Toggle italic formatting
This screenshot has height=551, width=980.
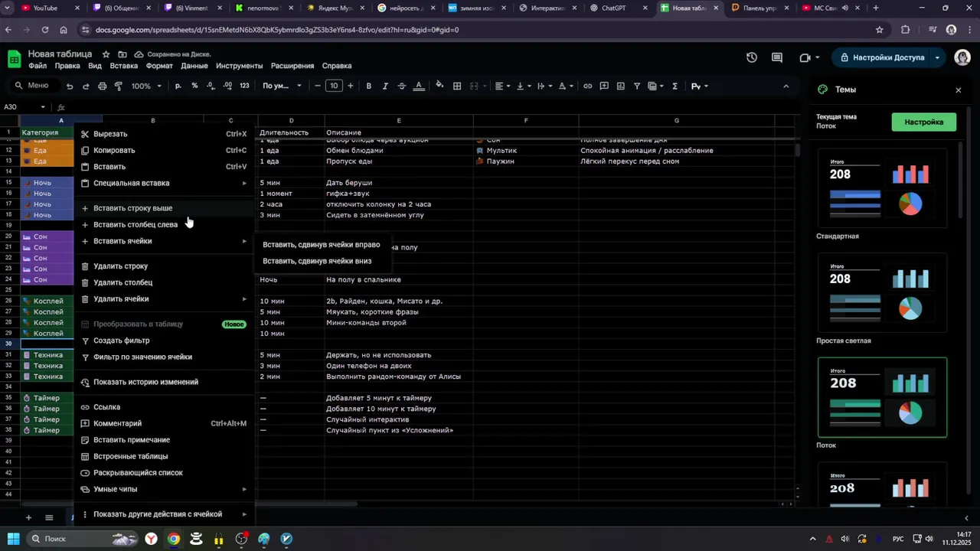coord(385,86)
